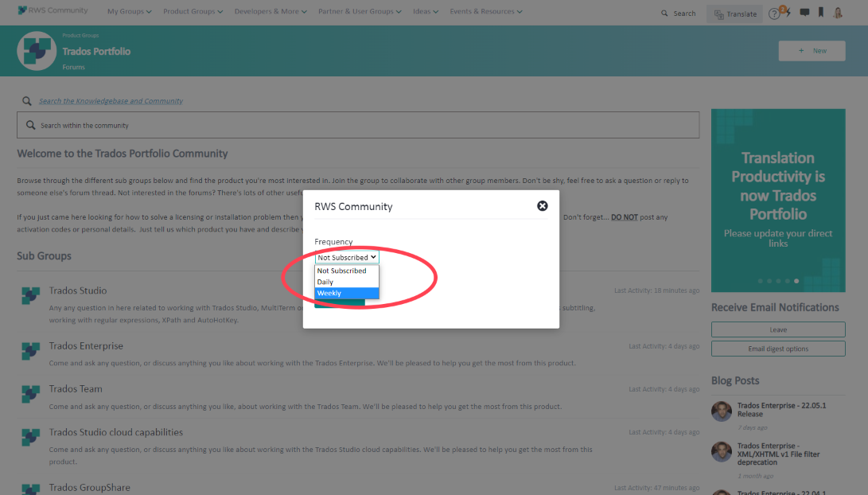Click the Leave button in the sidebar
868x495 pixels.
777,329
